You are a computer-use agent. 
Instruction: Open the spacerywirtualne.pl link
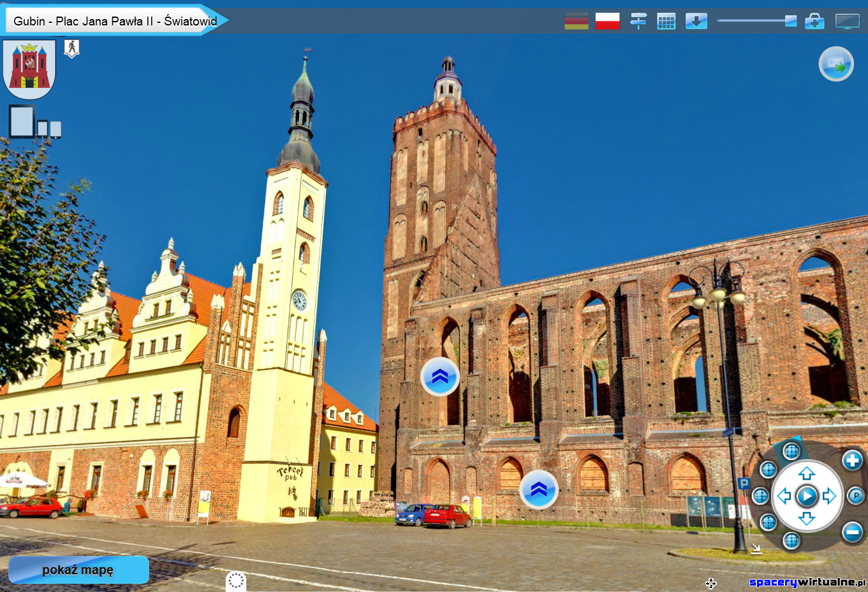pyautogui.click(x=807, y=582)
